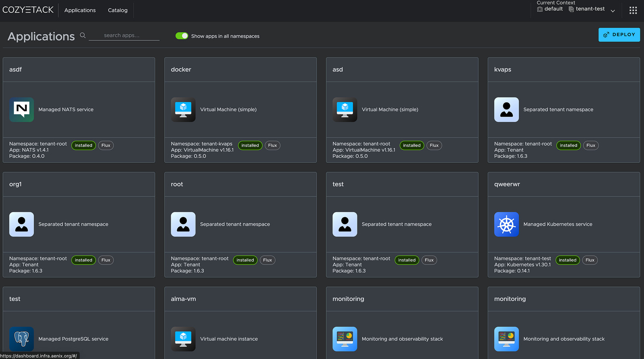Open the Applications nav item

point(80,10)
